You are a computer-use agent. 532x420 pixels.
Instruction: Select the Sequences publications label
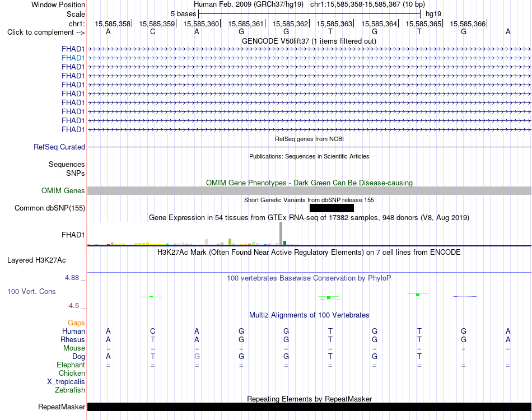click(67, 164)
